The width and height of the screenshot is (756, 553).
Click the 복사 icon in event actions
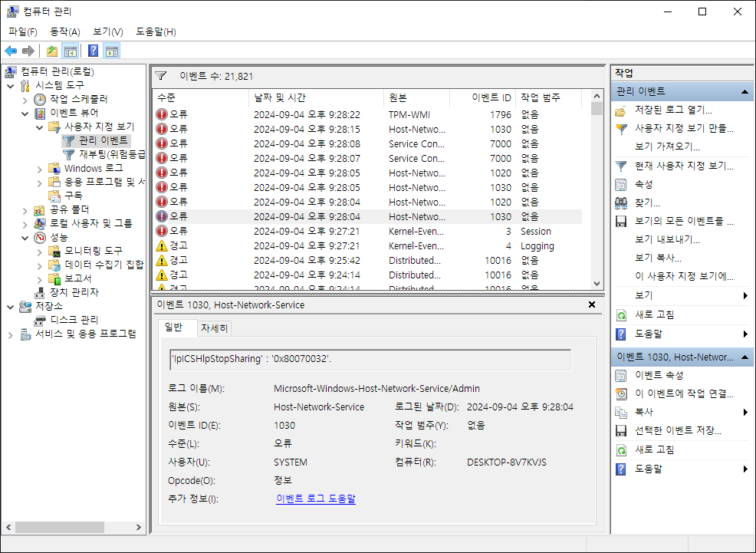pos(621,412)
